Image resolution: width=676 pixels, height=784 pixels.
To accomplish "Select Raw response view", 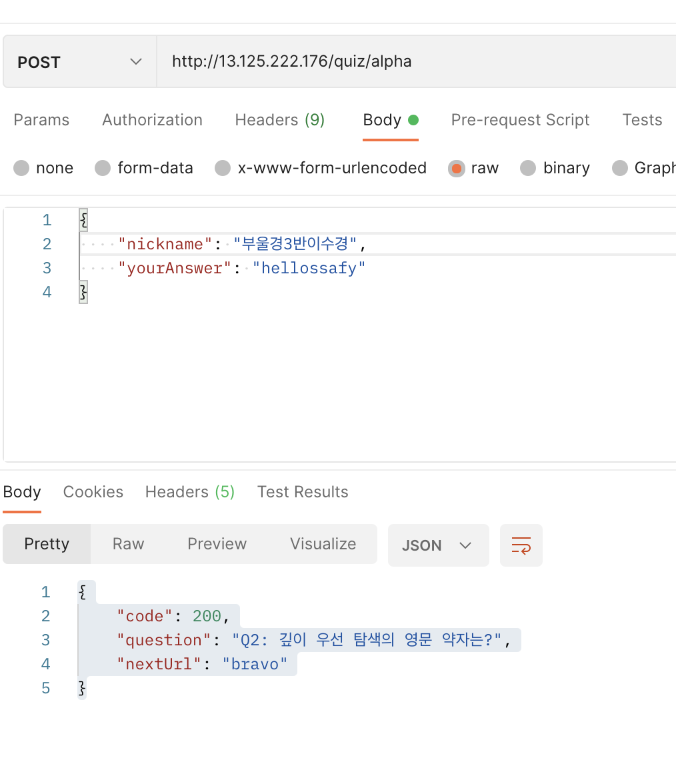I will click(x=128, y=544).
